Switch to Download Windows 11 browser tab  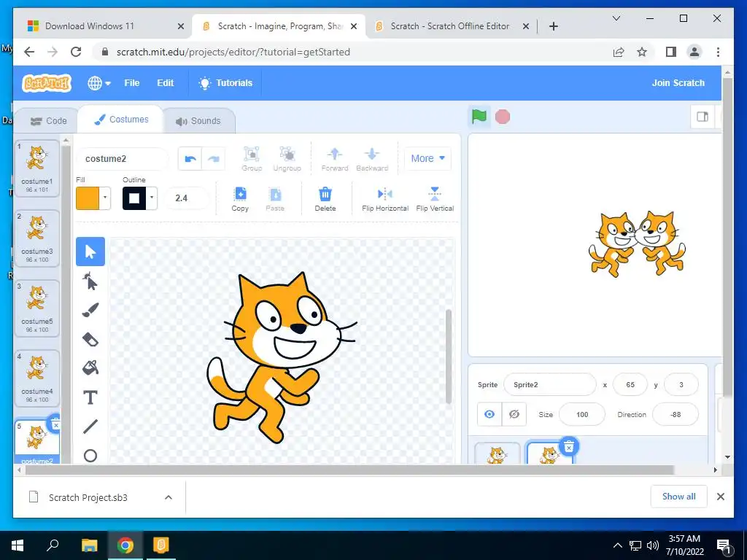click(102, 26)
